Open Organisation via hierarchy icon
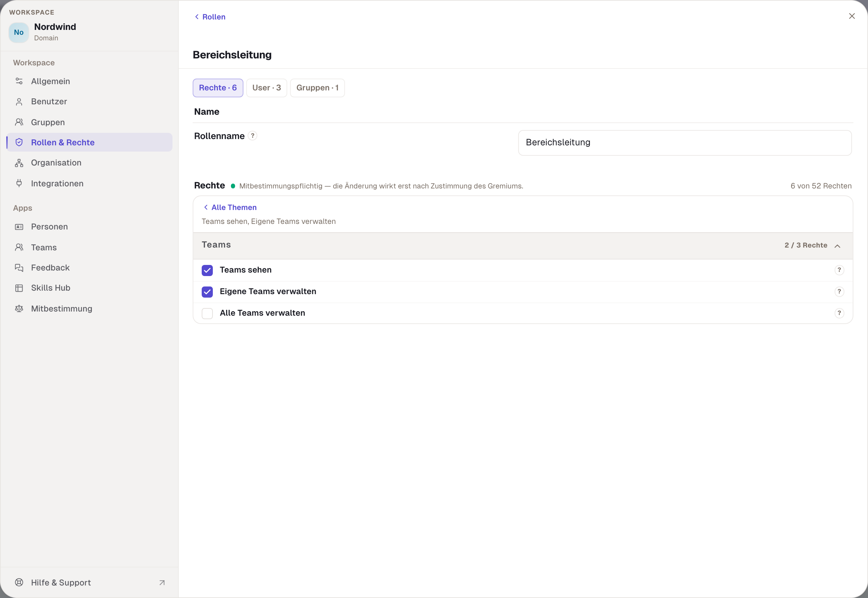The width and height of the screenshot is (868, 598). (x=19, y=163)
